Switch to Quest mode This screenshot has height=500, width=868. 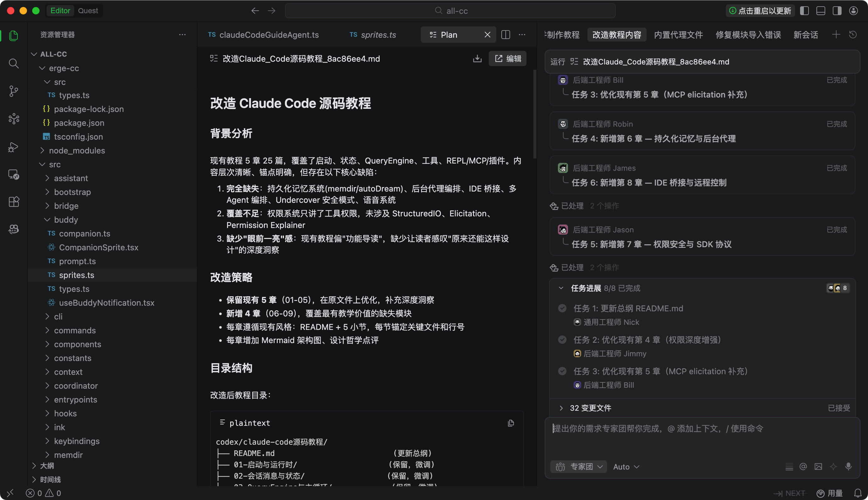88,11
